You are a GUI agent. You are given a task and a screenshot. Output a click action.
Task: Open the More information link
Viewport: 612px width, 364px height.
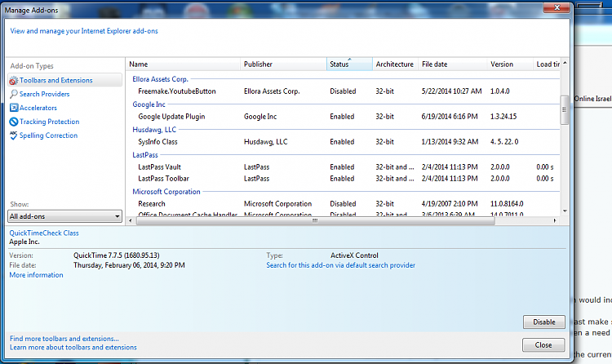36,275
